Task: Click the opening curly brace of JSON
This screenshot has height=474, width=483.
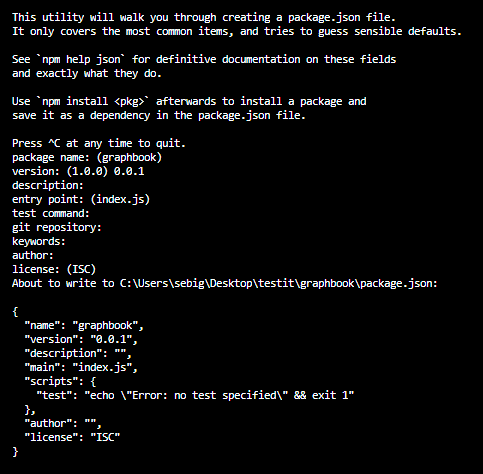Action: 15,312
